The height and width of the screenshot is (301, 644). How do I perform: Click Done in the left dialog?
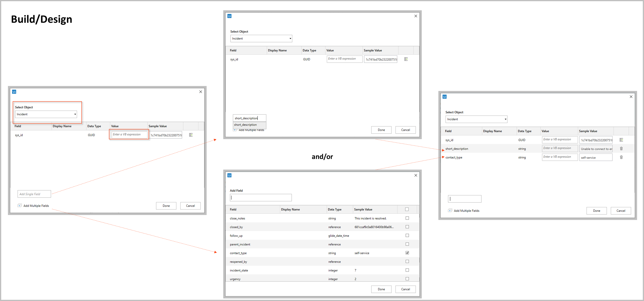(166, 206)
